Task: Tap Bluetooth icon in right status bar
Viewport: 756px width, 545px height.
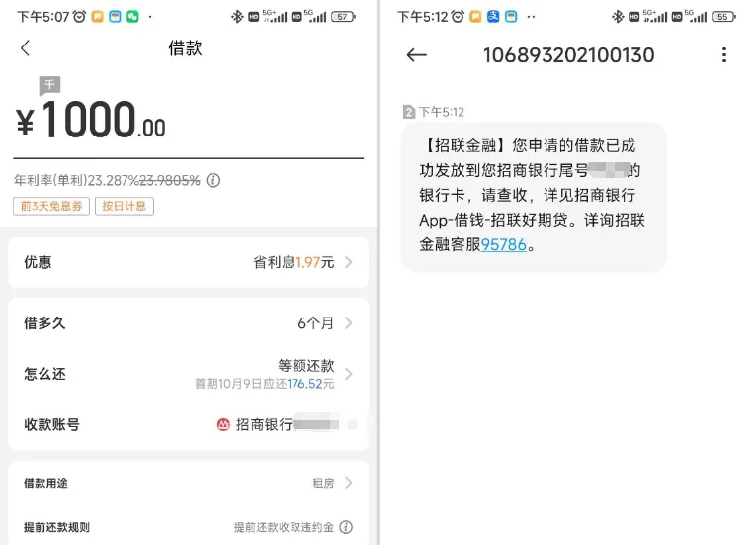Action: click(x=617, y=17)
